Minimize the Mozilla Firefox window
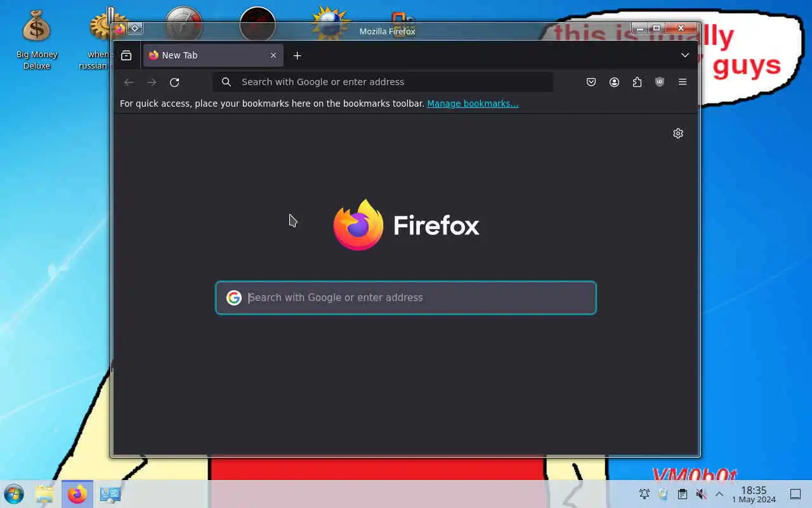Viewport: 812px width, 508px height. pyautogui.click(x=640, y=28)
